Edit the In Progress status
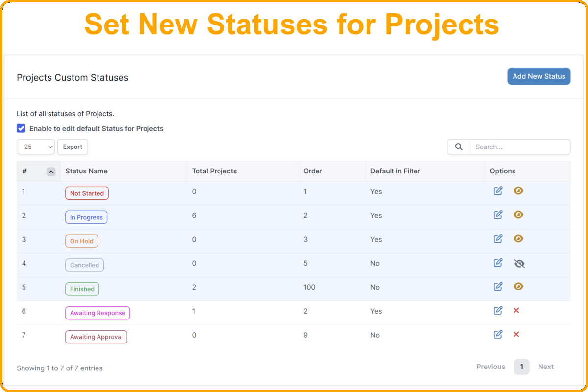This screenshot has width=588, height=392. click(498, 215)
